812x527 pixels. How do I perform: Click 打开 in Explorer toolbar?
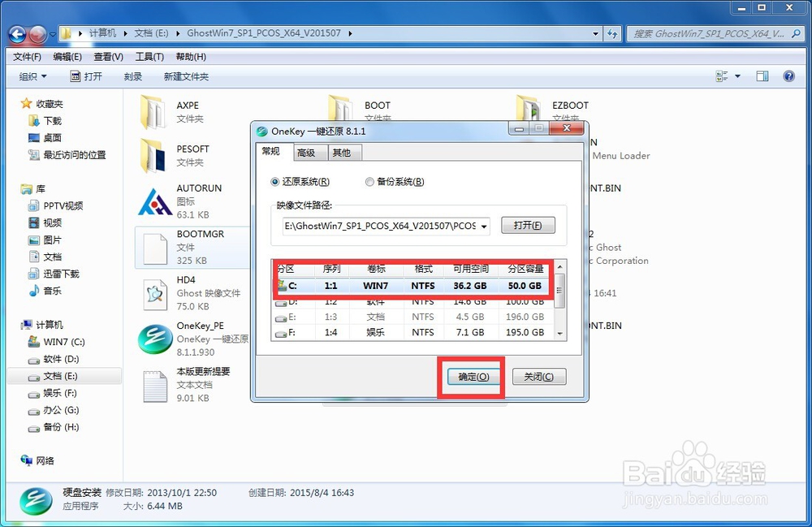tap(86, 76)
